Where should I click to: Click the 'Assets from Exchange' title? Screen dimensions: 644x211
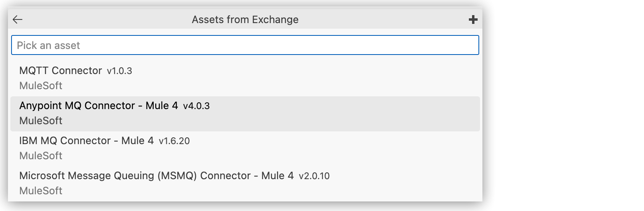point(245,20)
